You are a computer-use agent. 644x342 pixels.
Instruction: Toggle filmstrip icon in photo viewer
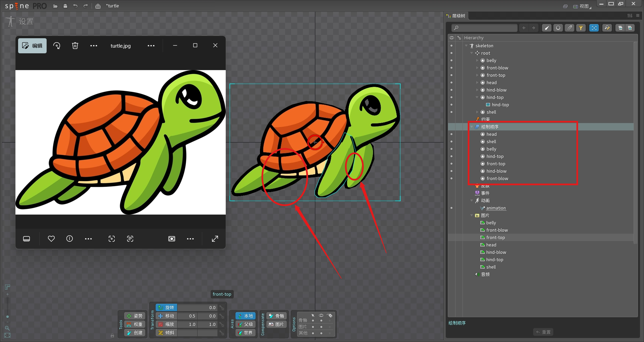tap(26, 239)
